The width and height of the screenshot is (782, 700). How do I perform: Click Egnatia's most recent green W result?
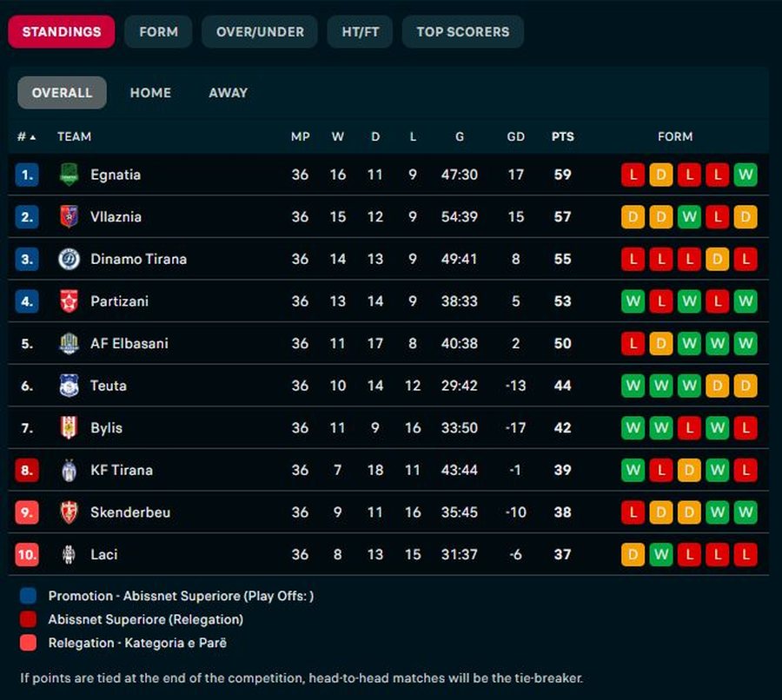pos(746,175)
